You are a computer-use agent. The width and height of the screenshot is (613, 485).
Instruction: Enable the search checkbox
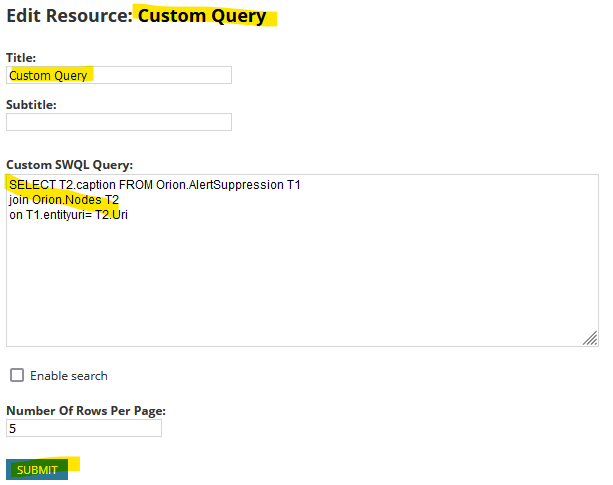click(x=17, y=375)
